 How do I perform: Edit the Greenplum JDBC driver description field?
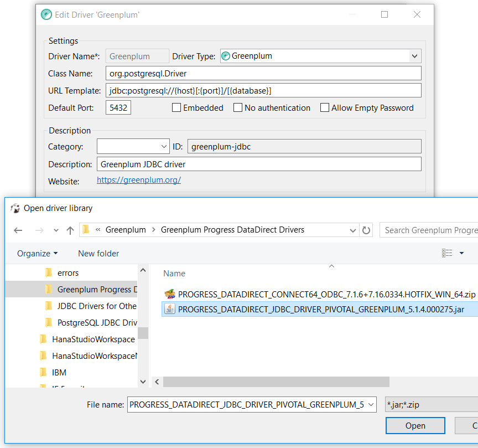(259, 164)
